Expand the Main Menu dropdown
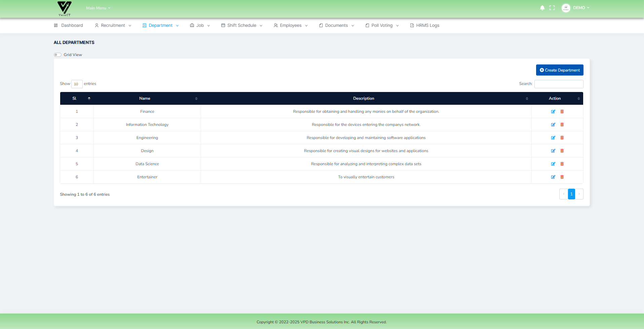The image size is (644, 329). [x=98, y=8]
